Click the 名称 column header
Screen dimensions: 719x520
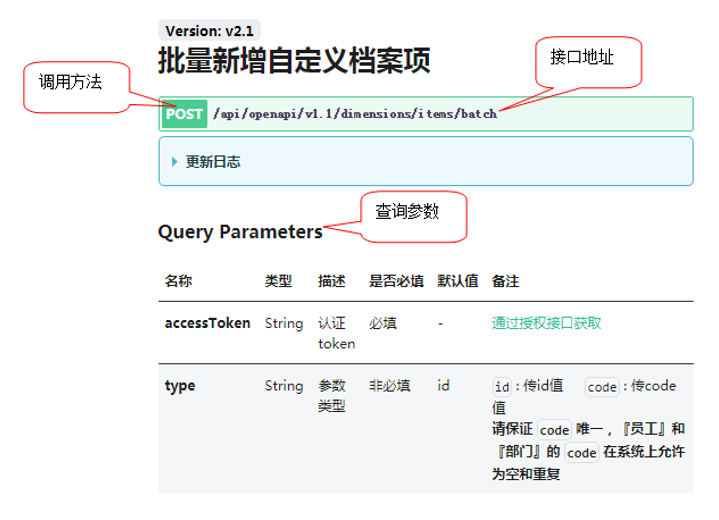click(178, 281)
